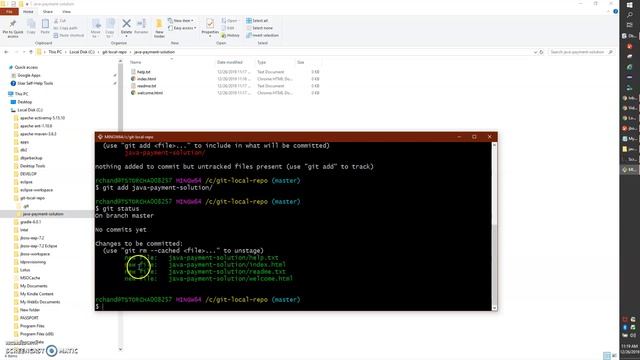The height and width of the screenshot is (360, 640).
Task: Open the New item dropdown
Action: [x=181, y=20]
